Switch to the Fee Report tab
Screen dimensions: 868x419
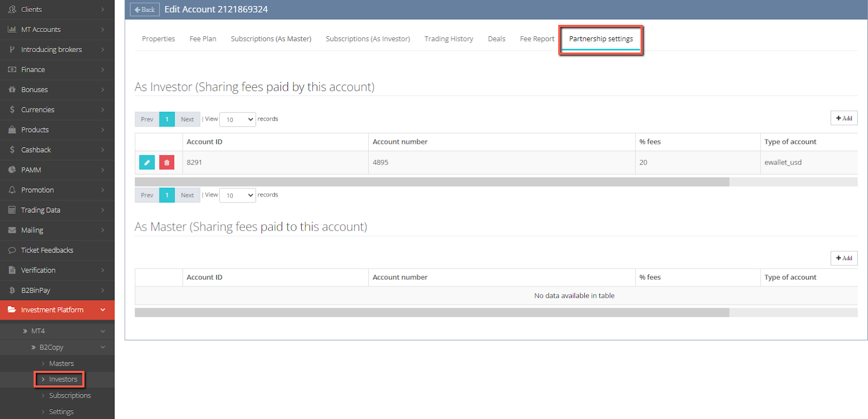(537, 39)
